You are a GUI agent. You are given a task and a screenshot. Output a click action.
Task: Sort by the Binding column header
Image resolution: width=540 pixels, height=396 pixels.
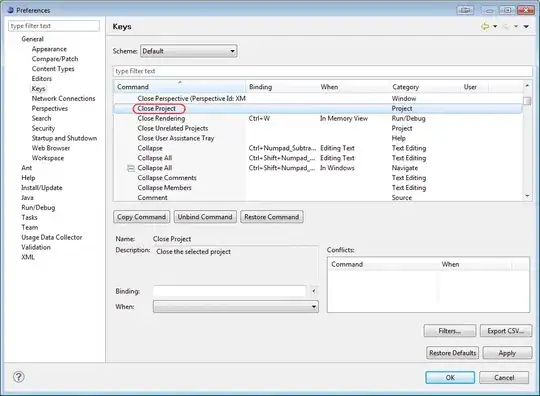click(281, 87)
